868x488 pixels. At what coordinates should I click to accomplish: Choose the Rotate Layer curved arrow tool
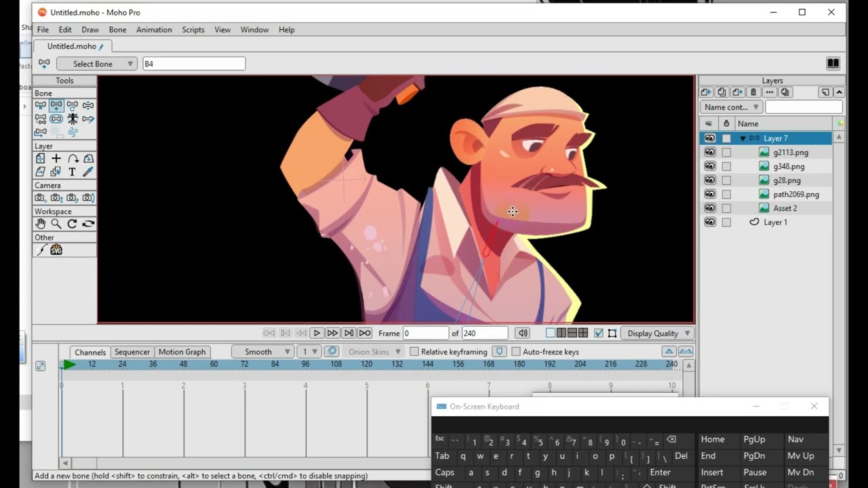pos(73,159)
